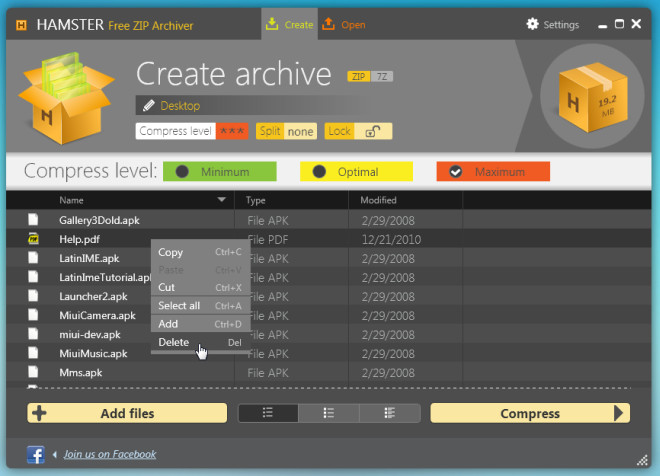Click the Compress button
660x476 pixels.
pos(530,413)
